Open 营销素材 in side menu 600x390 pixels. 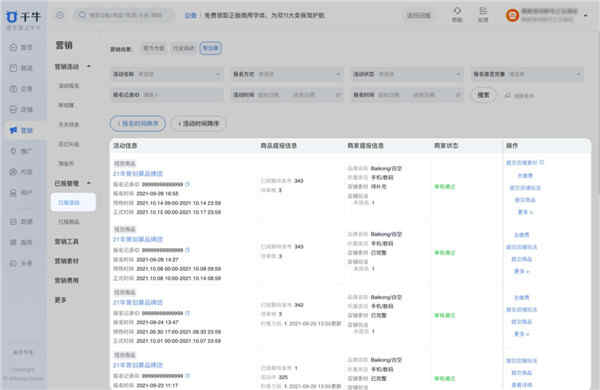(67, 261)
